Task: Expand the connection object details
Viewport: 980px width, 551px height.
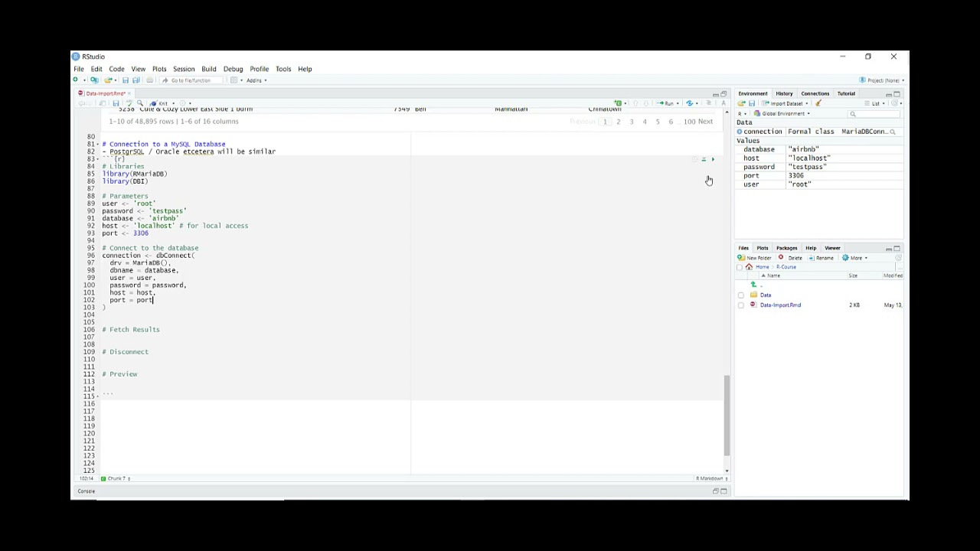Action: coord(740,132)
